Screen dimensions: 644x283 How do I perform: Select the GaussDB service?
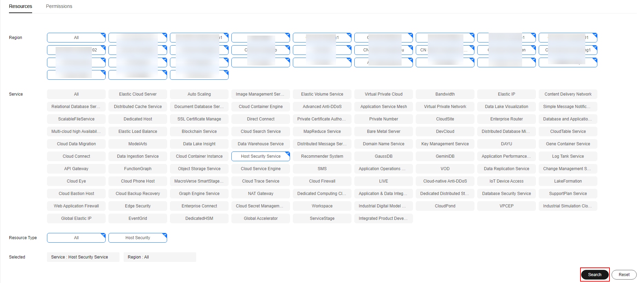pyautogui.click(x=384, y=156)
